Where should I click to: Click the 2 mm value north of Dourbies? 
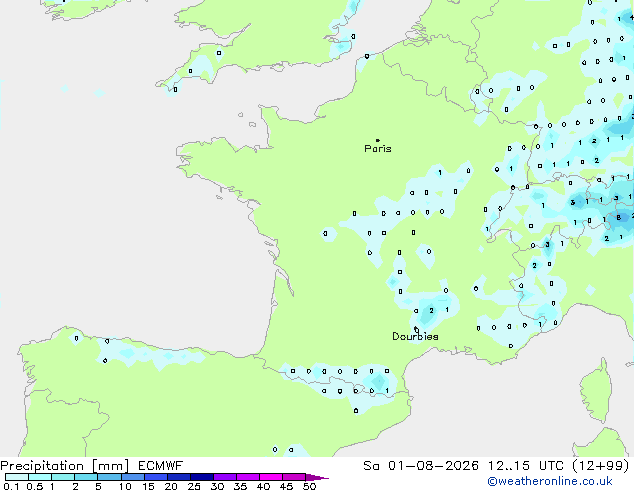pos(431,310)
